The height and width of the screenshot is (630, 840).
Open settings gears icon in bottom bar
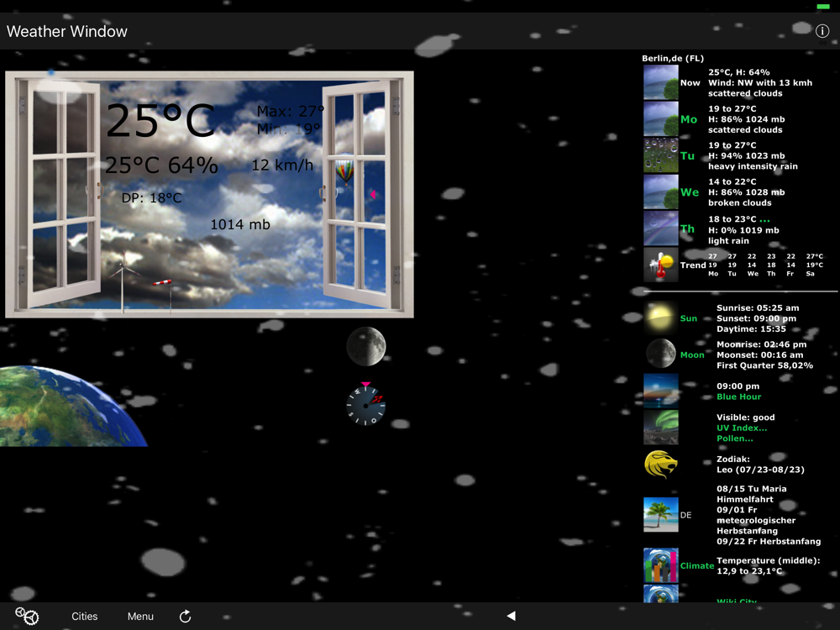pyautogui.click(x=27, y=616)
